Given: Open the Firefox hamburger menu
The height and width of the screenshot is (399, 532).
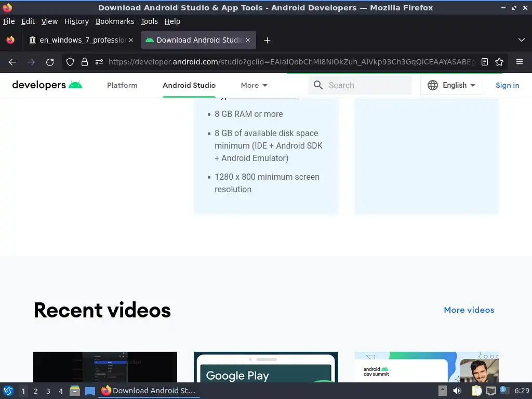Looking at the screenshot, I should (x=520, y=62).
